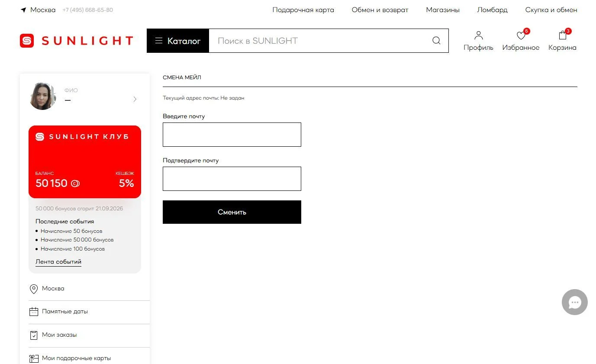Open the chat bubble widget

pos(575,302)
